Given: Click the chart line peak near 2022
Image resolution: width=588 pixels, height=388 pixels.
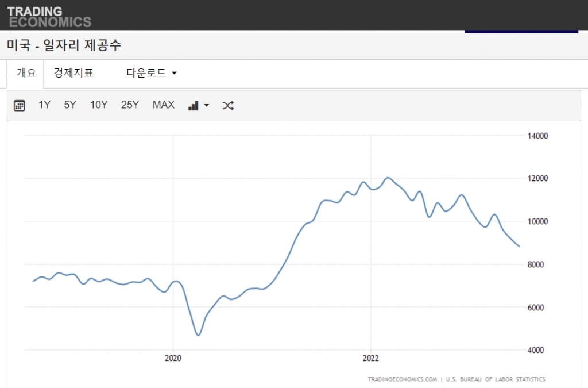Looking at the screenshot, I should pyautogui.click(x=388, y=178).
